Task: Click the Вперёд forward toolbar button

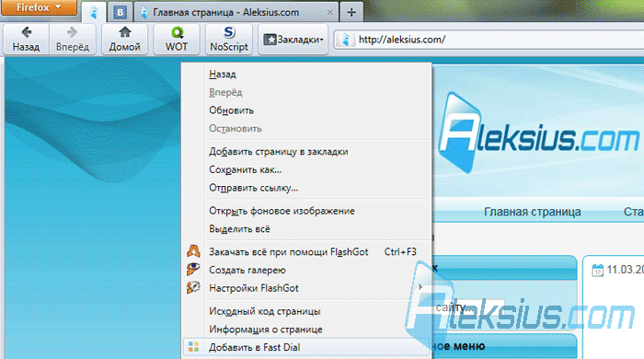Action: click(x=73, y=39)
